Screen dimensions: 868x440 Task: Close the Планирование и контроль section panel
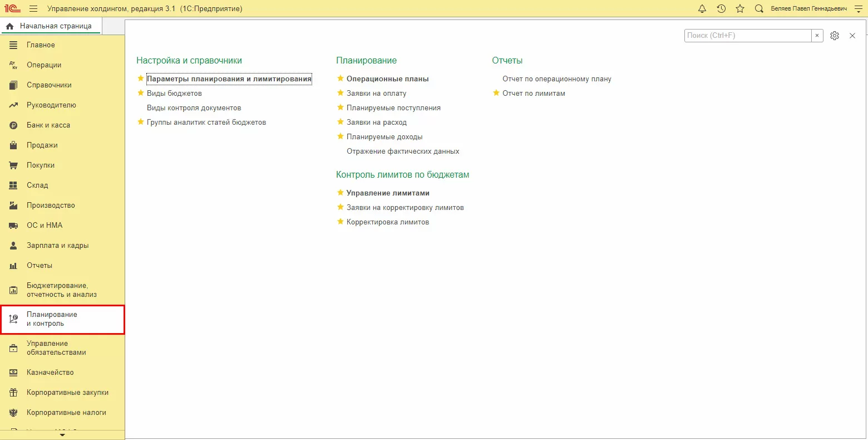tap(852, 36)
